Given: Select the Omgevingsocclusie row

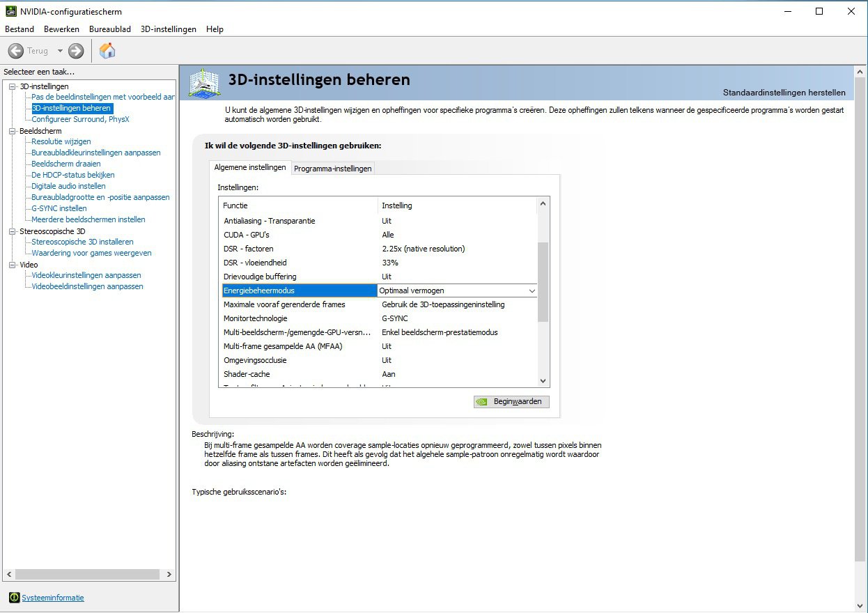Looking at the screenshot, I should (379, 360).
